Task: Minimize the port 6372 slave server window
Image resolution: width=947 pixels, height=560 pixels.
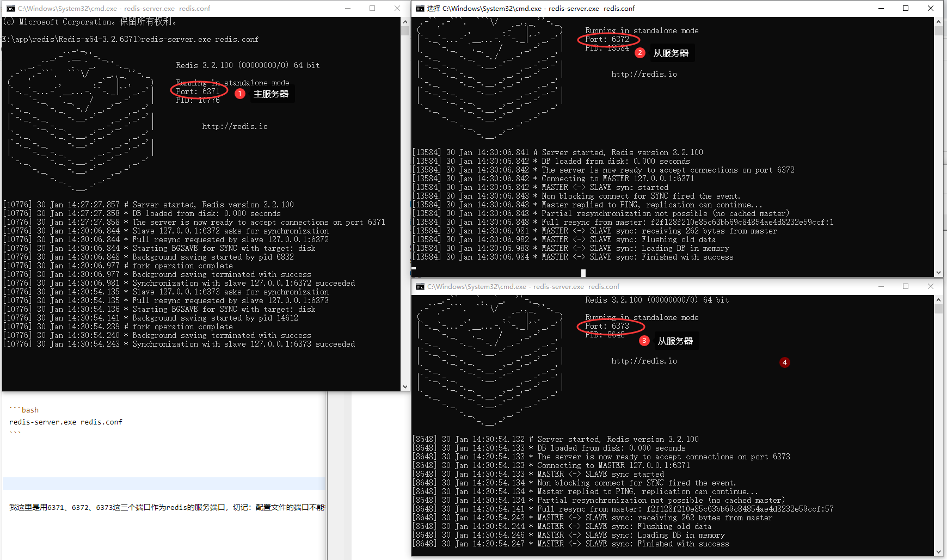Action: (x=881, y=8)
